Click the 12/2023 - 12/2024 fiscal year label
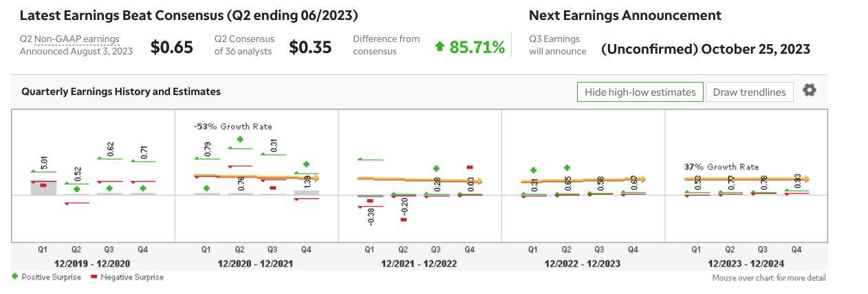This screenshot has width=868, height=294. pyautogui.click(x=746, y=263)
